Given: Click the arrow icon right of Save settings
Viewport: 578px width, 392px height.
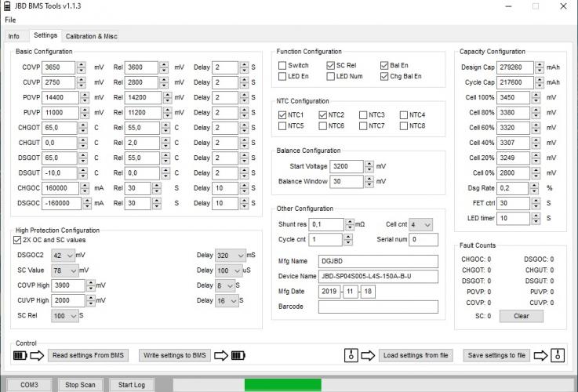Looking at the screenshot, I should 541,355.
